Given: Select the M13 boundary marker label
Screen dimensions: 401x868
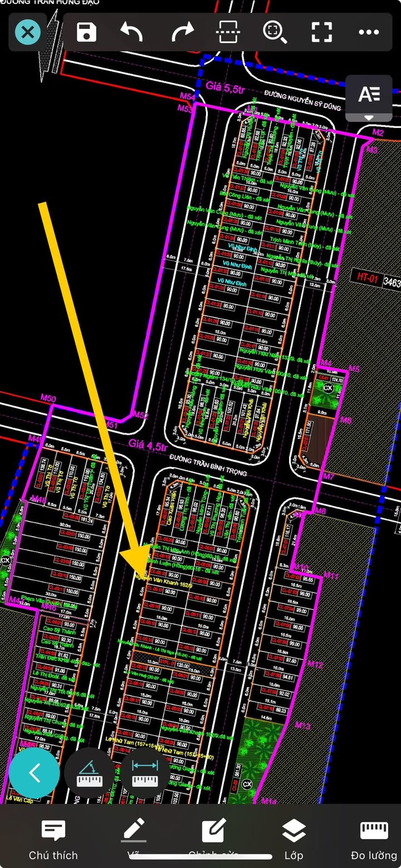Looking at the screenshot, I should (x=302, y=725).
